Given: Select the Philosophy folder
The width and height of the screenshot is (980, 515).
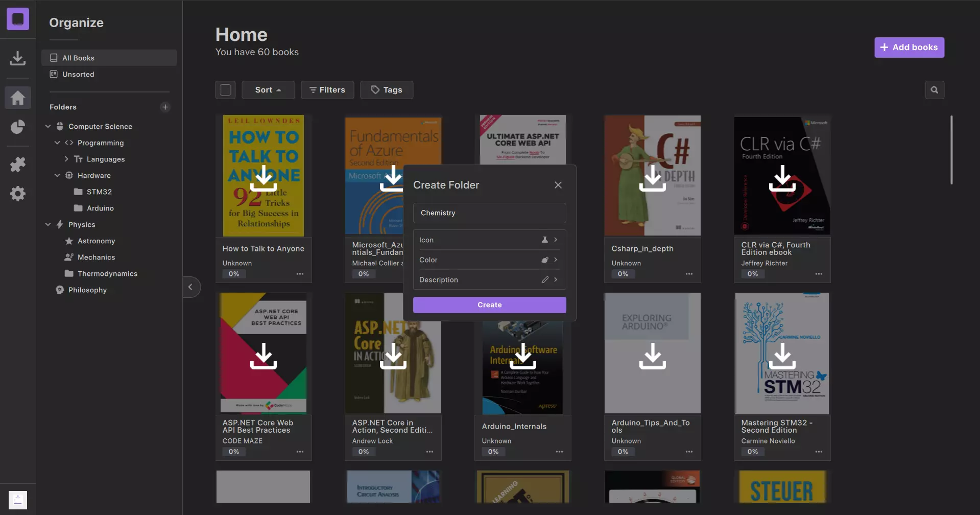Looking at the screenshot, I should (x=87, y=290).
